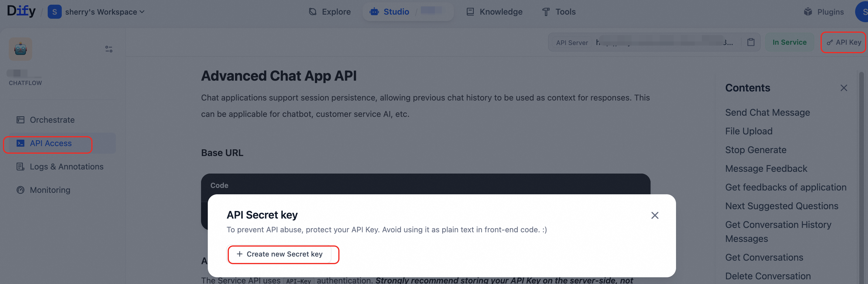This screenshot has height=284, width=868.
Task: Click the API Key button
Action: pyautogui.click(x=843, y=42)
